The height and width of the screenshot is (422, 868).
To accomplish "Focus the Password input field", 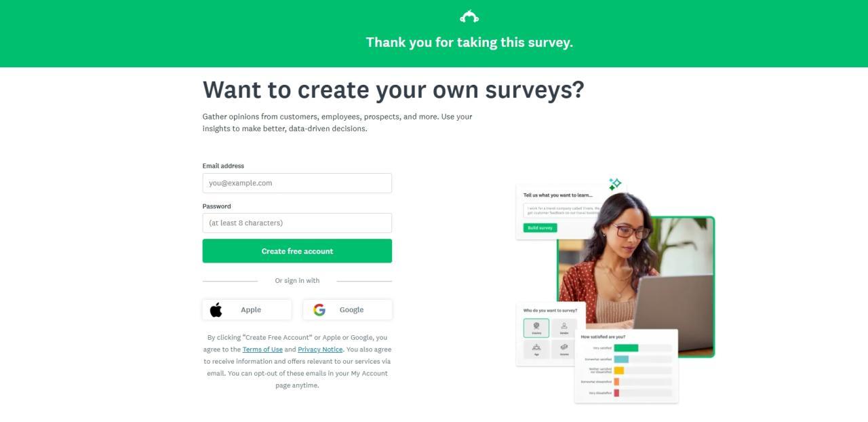I will click(297, 223).
